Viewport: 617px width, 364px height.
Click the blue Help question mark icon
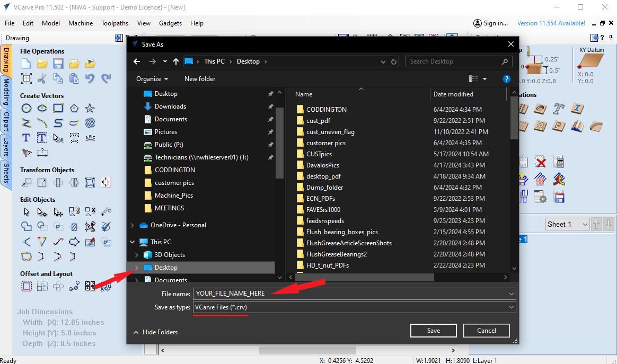pyautogui.click(x=506, y=79)
